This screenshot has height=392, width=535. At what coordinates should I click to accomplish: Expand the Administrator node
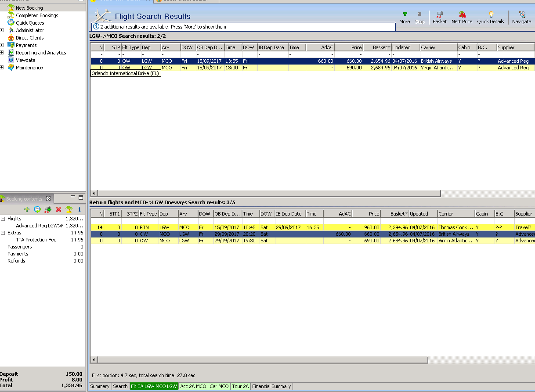[x=2, y=30]
